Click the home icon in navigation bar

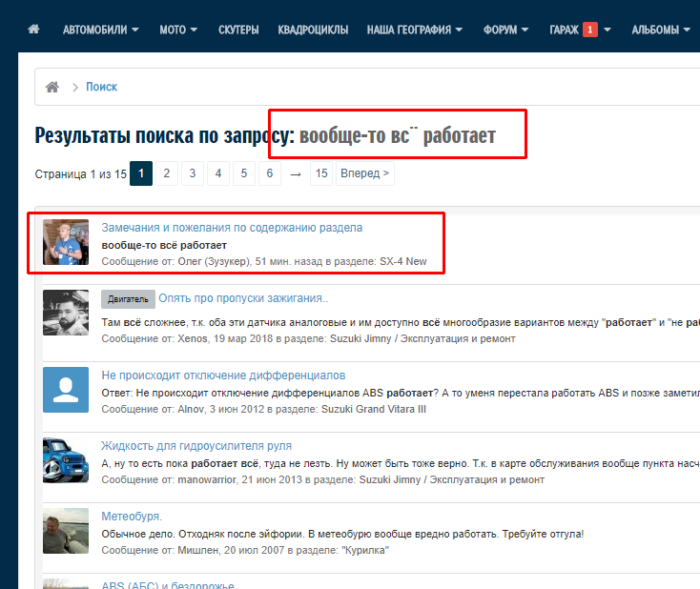coord(34,30)
